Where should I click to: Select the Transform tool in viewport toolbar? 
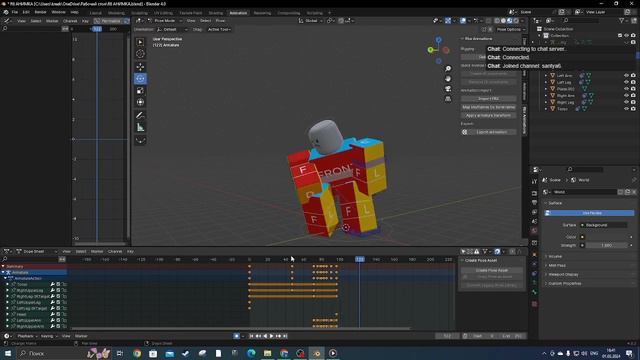140,102
